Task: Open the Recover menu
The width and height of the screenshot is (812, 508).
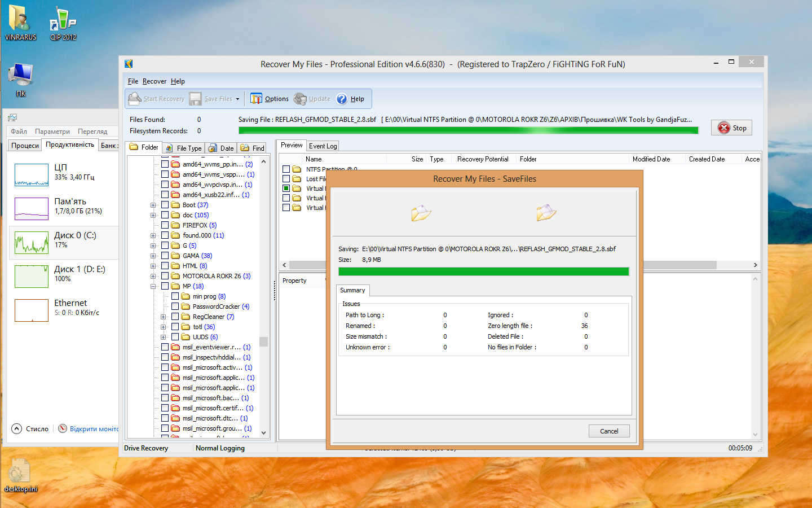Action: tap(155, 81)
